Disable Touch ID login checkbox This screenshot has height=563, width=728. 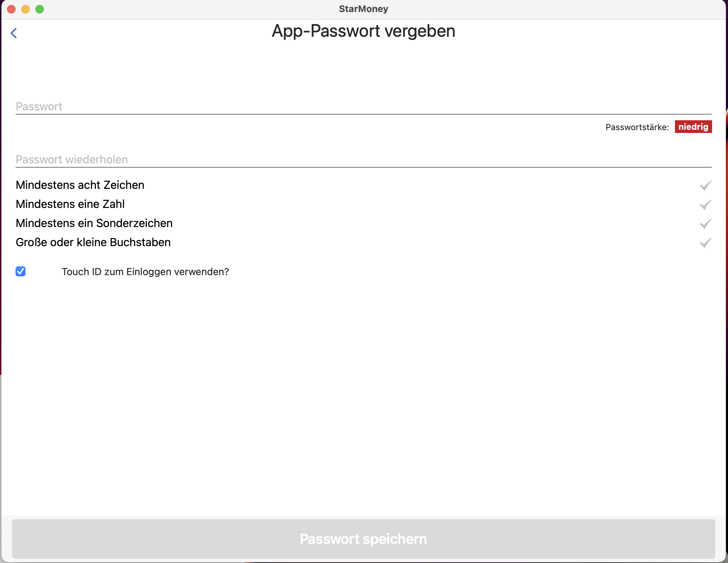pyautogui.click(x=21, y=271)
